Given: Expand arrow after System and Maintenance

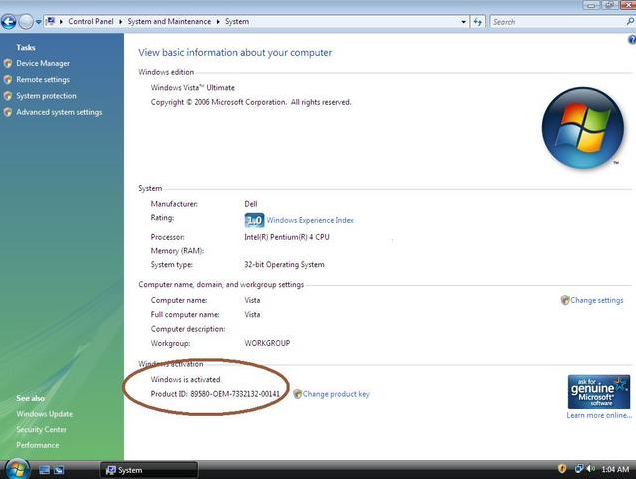Looking at the screenshot, I should (x=218, y=22).
